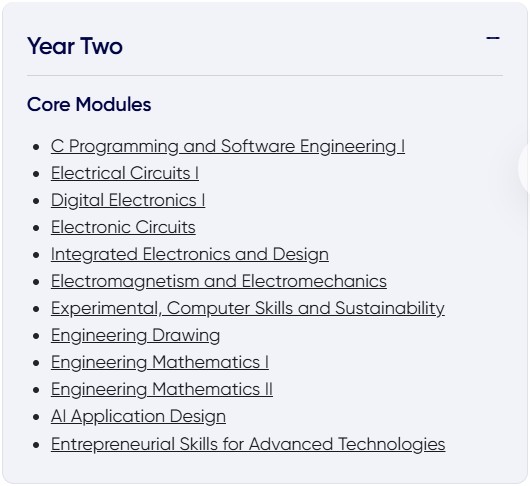
Task: Open the Engineering Drawing module
Action: (135, 335)
